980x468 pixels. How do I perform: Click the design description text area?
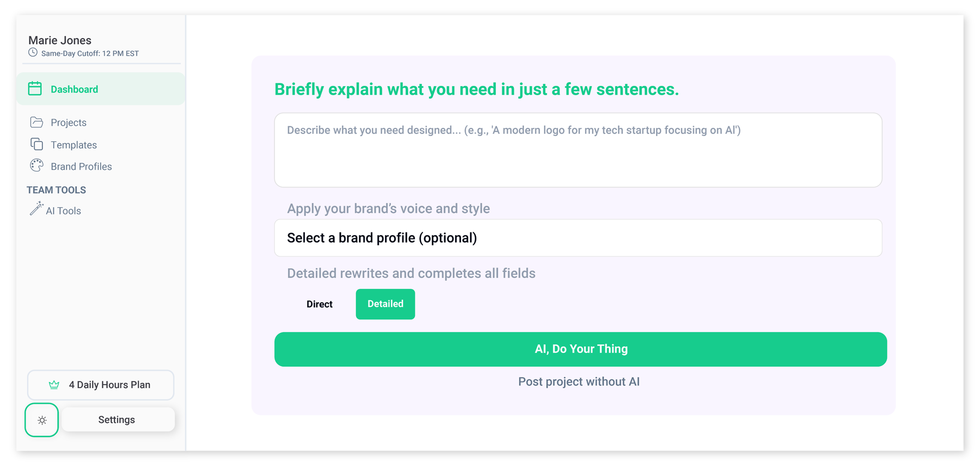click(578, 150)
